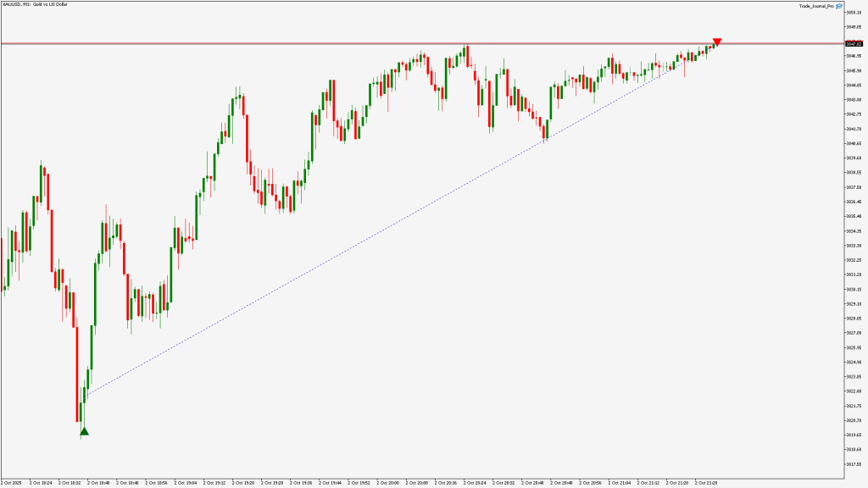This screenshot has width=868, height=488.
Task: Click the 2 Oct 2025 date label
Action: (14, 483)
